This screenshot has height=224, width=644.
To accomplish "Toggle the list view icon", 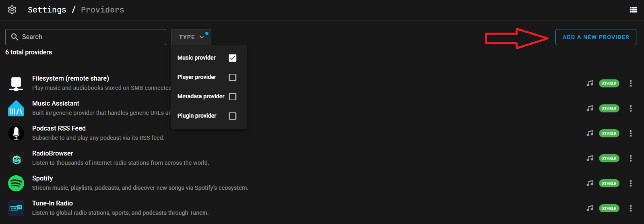I will 633,10.
